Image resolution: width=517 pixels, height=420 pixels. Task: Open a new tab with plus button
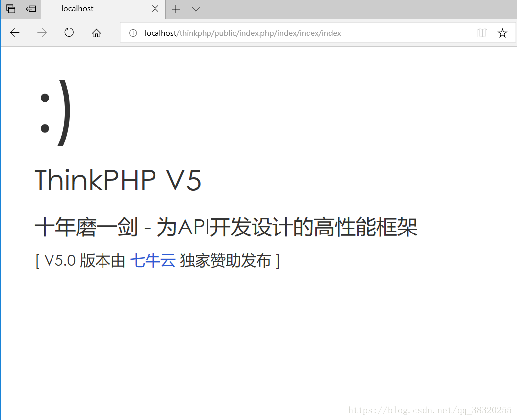coord(176,9)
